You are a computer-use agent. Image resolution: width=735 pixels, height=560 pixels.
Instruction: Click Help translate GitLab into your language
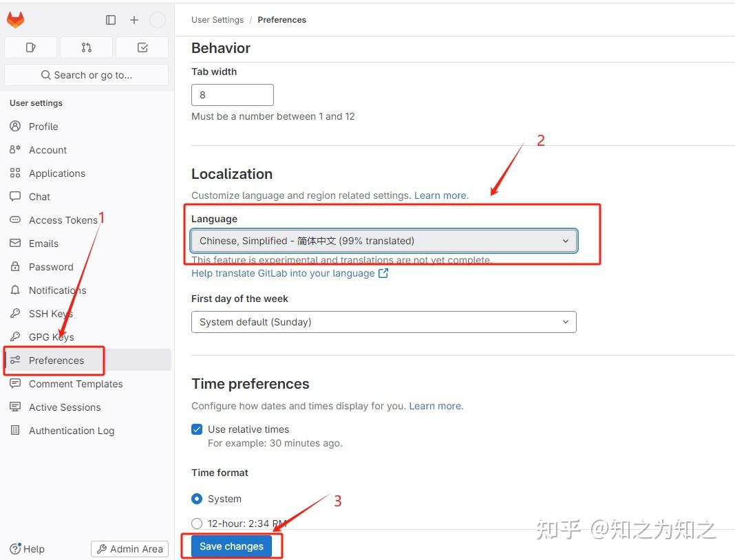pyautogui.click(x=283, y=273)
